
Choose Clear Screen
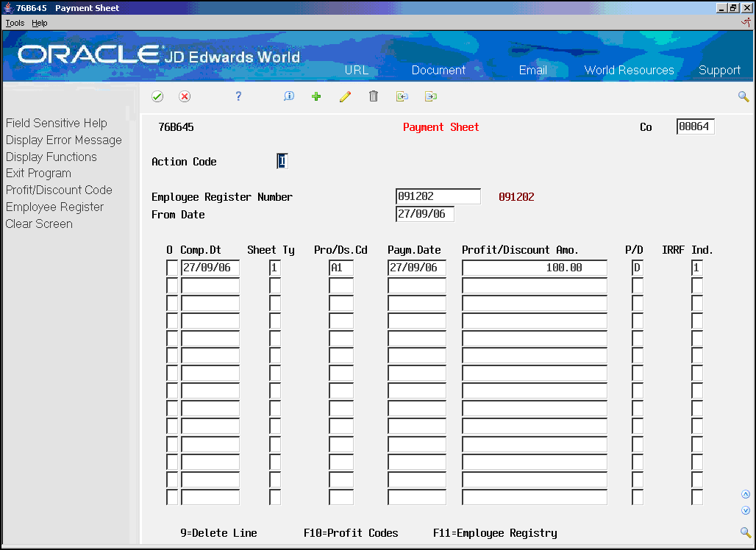39,224
